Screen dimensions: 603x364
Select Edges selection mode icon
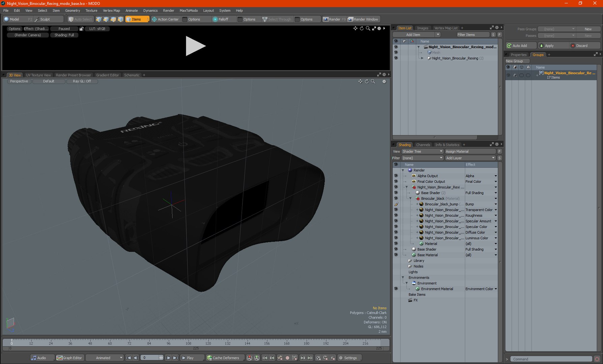106,19
